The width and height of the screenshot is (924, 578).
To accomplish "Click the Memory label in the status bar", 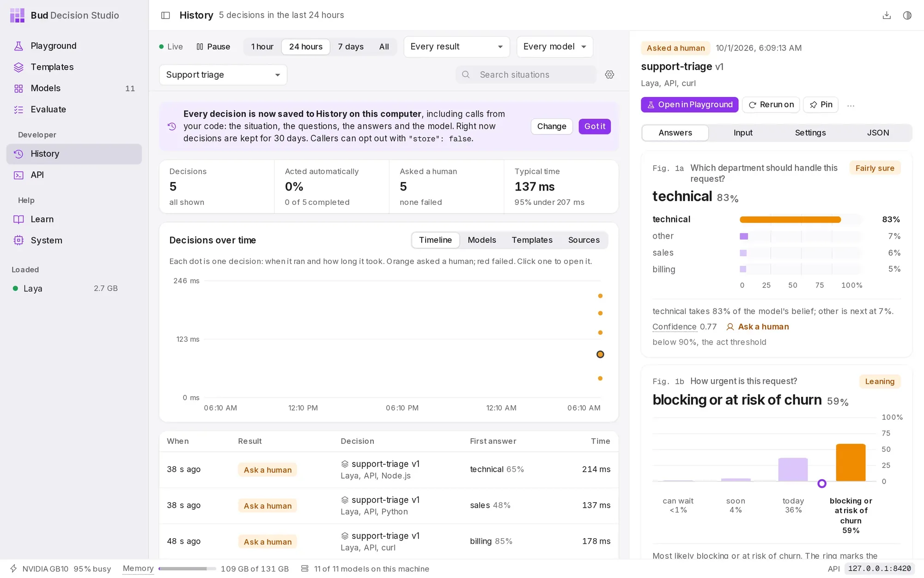I will (x=138, y=569).
